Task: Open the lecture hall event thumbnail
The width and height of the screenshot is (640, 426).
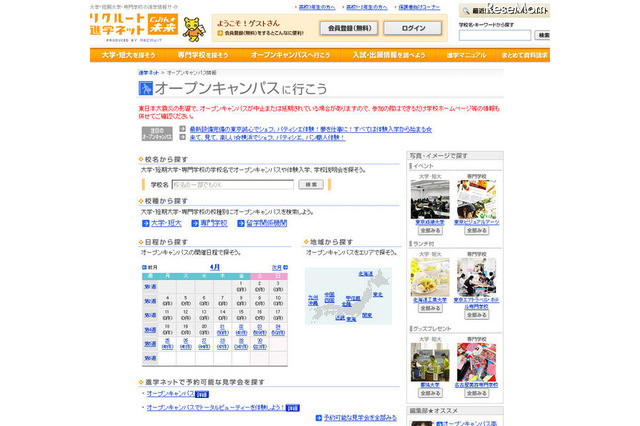Action: pos(430,200)
